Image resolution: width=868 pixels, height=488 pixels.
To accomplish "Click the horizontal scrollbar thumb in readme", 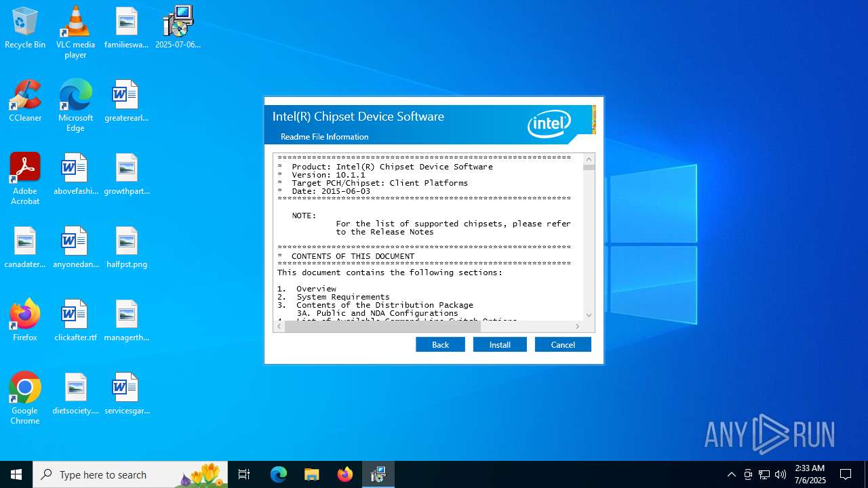I will click(x=382, y=326).
